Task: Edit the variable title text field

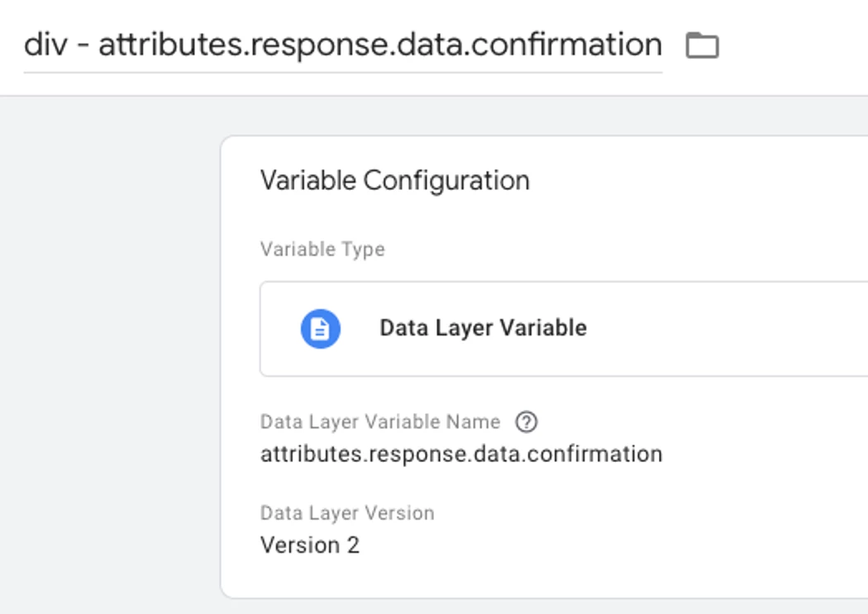Action: (x=342, y=45)
